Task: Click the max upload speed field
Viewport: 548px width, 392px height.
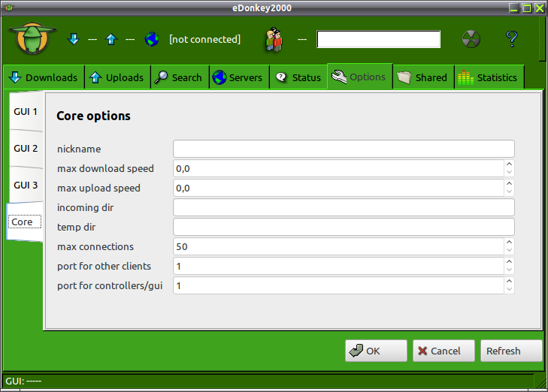Action: 338,188
